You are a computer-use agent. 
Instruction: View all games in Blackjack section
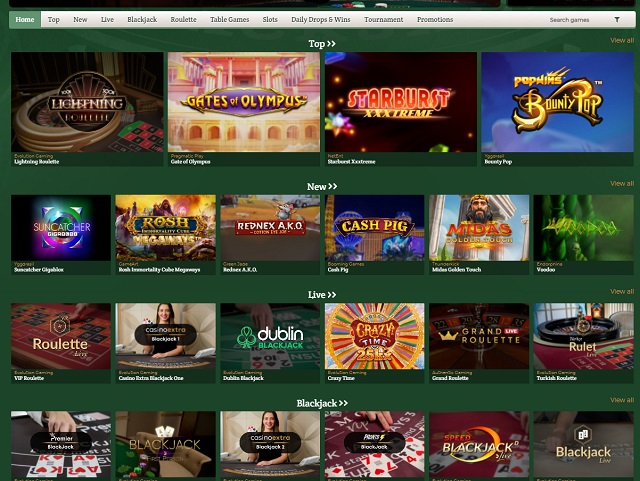(622, 400)
